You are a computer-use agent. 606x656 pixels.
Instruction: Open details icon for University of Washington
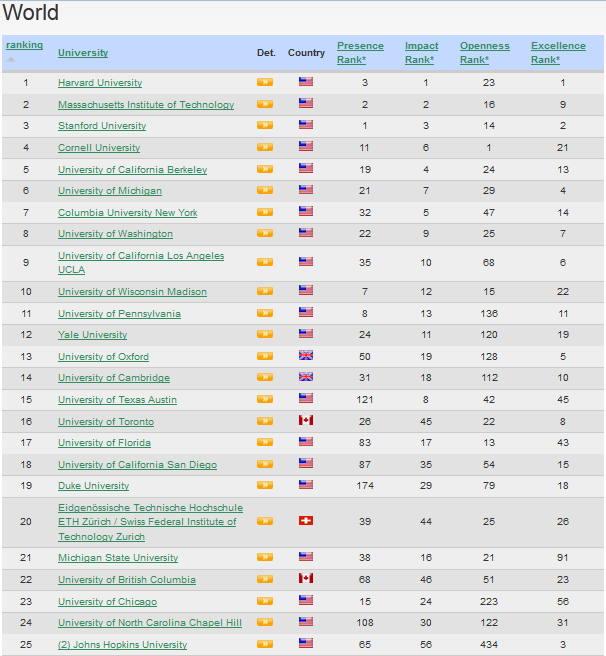tap(265, 233)
